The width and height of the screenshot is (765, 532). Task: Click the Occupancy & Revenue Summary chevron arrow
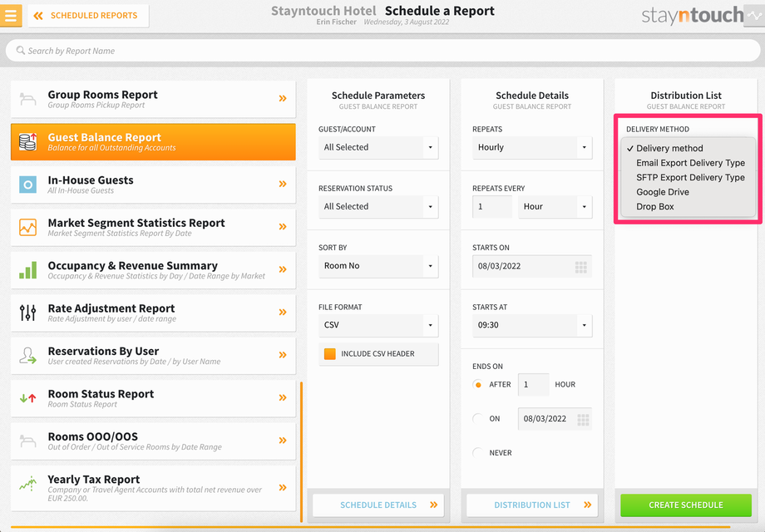click(x=283, y=269)
